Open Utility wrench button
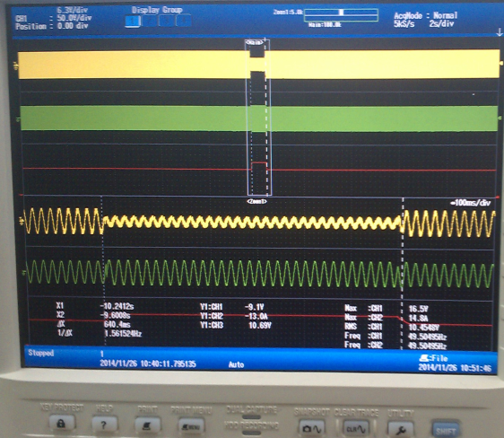 pyautogui.click(x=400, y=429)
